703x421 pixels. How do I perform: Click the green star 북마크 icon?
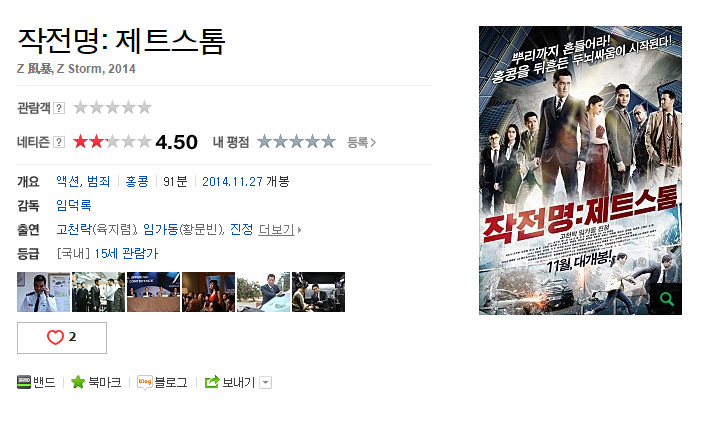78,382
